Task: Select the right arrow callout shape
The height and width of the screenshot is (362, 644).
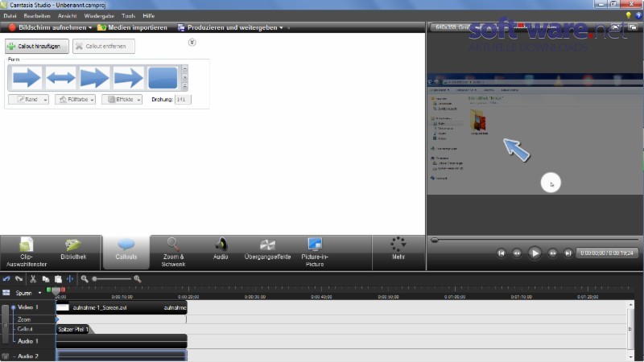Action: pos(27,77)
